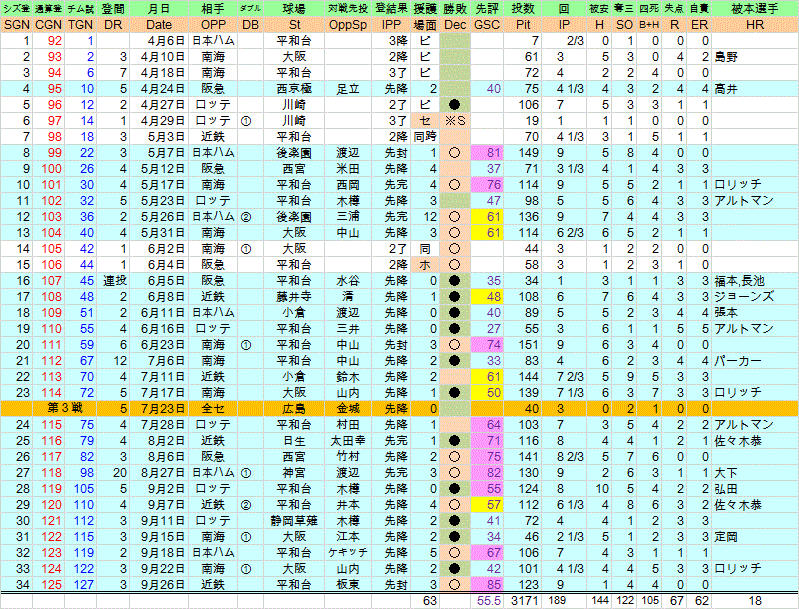Click home run name 島野
799x609 pixels.
point(726,57)
